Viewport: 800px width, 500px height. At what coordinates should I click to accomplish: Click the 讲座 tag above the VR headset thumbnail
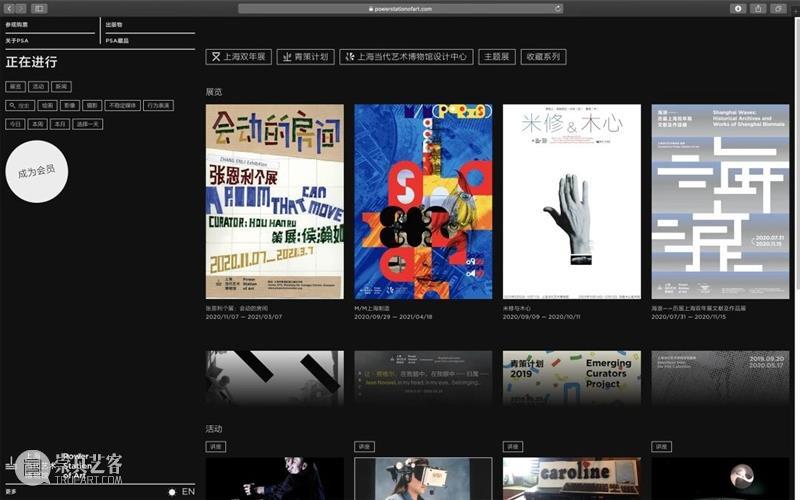(364, 446)
